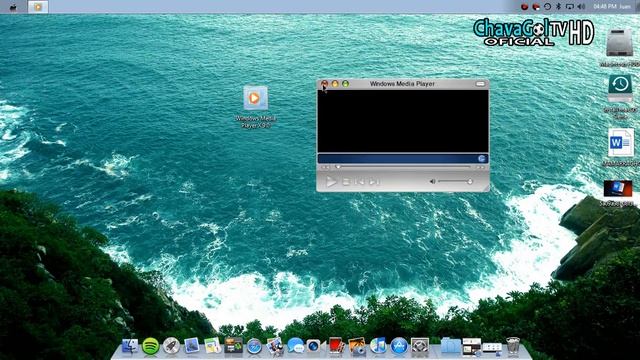The height and width of the screenshot is (360, 640).
Task: Open the blue camera lens icon in the dock
Action: [x=313, y=346]
